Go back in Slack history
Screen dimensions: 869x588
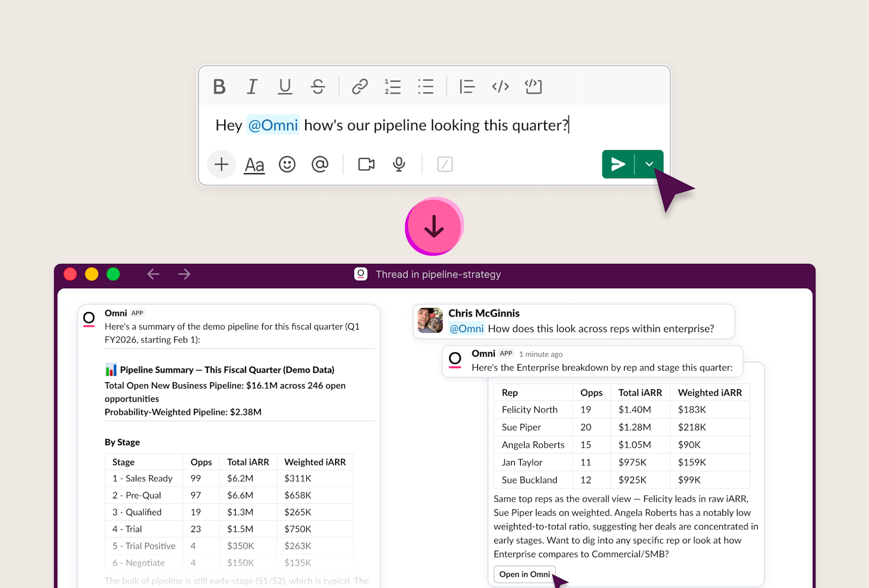click(x=153, y=274)
